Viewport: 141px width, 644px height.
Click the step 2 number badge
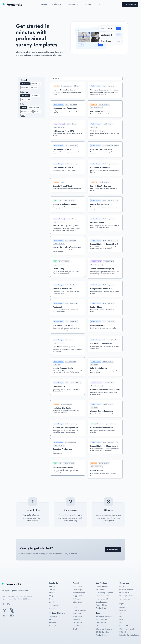[x=70, y=502]
